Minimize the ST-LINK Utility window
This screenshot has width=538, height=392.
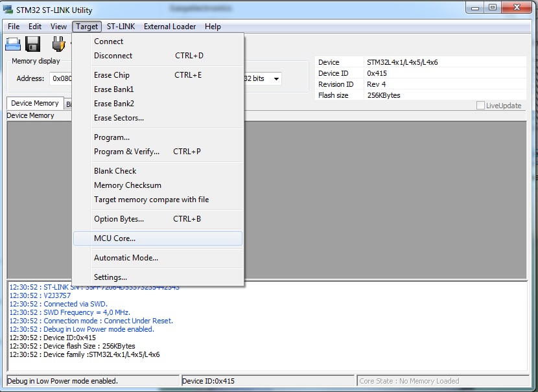click(x=475, y=8)
